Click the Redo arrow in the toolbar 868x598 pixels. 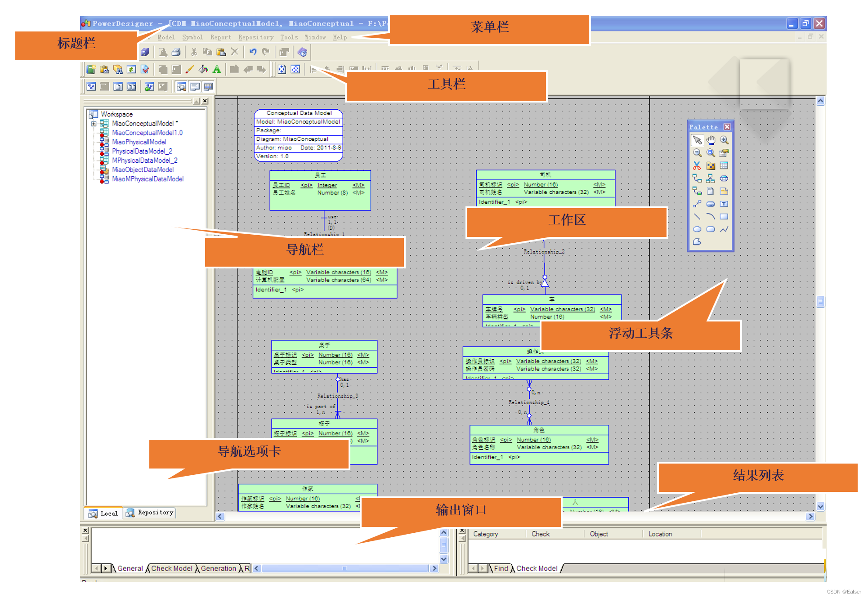pyautogui.click(x=266, y=52)
